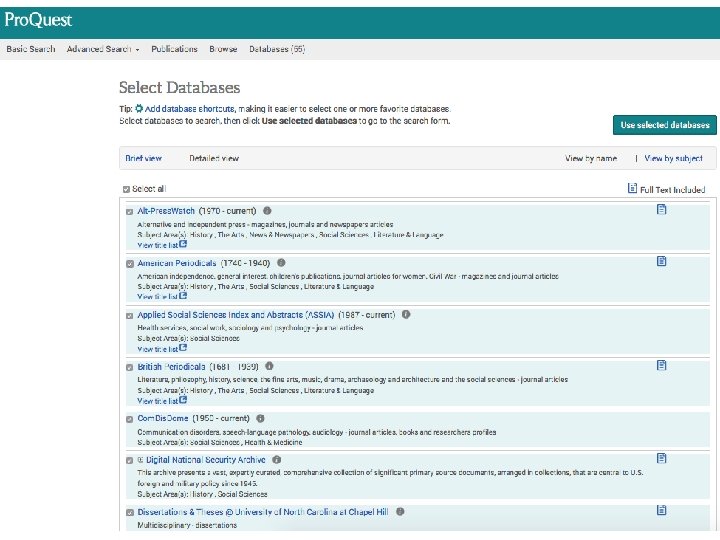Expand the Advanced Search dropdown arrow
Image resolution: width=720 pixels, height=540 pixels.
tap(137, 50)
